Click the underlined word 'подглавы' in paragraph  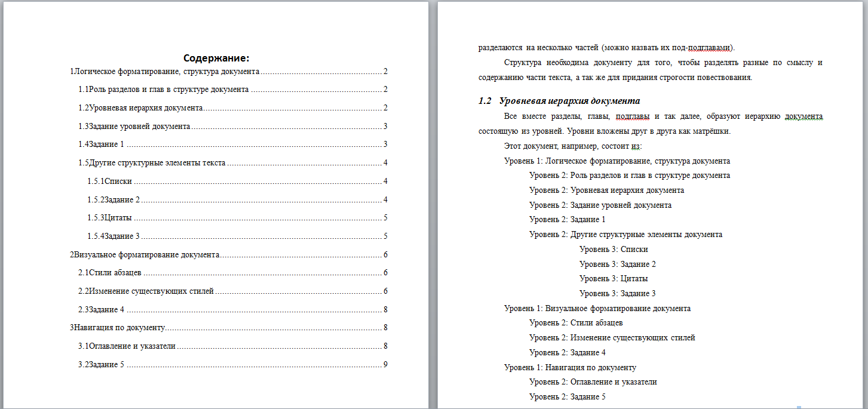[634, 117]
